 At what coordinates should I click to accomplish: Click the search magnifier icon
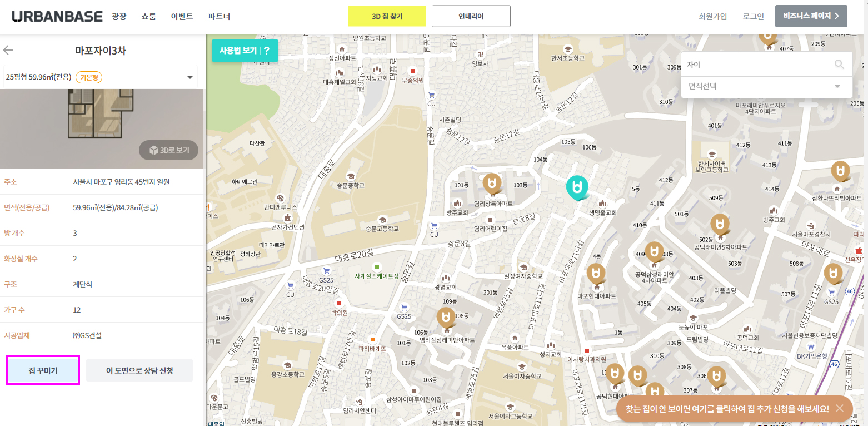839,64
